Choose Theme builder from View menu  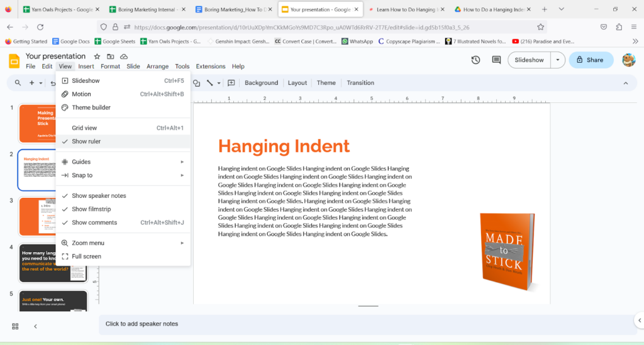(x=91, y=107)
